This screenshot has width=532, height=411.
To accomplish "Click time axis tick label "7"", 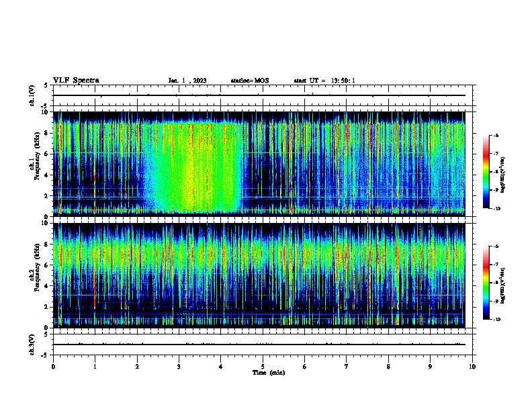I will (347, 367).
